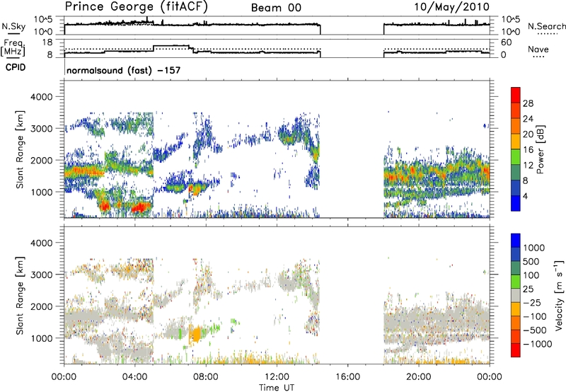Click the '3000' tick on velocity panel
This screenshot has height=392, width=566.
[x=43, y=275]
